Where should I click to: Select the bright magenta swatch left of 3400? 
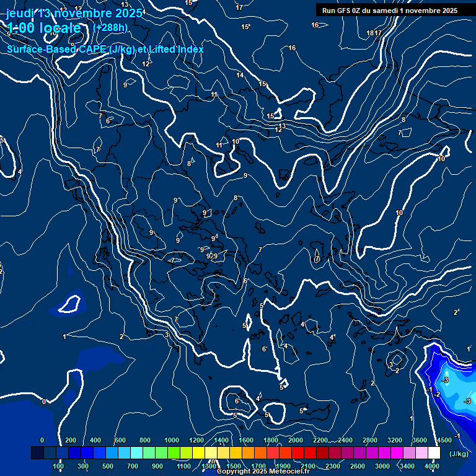[x=397, y=452]
